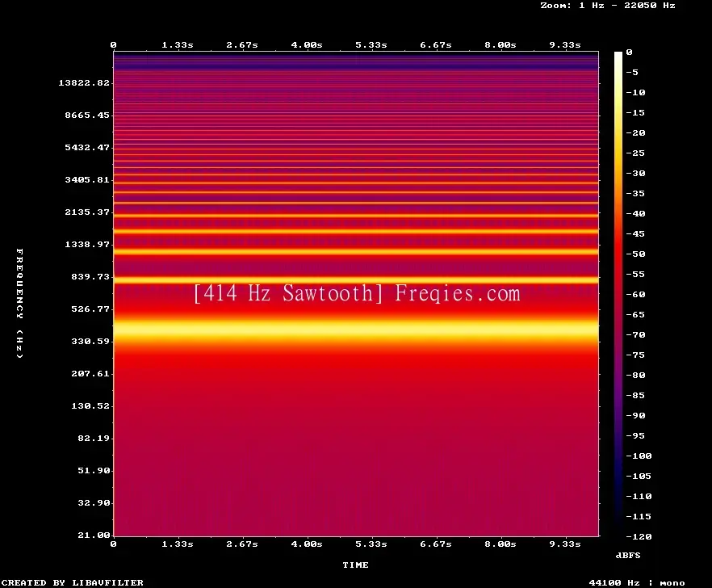Click the bottom 4.00s time label

click(307, 544)
